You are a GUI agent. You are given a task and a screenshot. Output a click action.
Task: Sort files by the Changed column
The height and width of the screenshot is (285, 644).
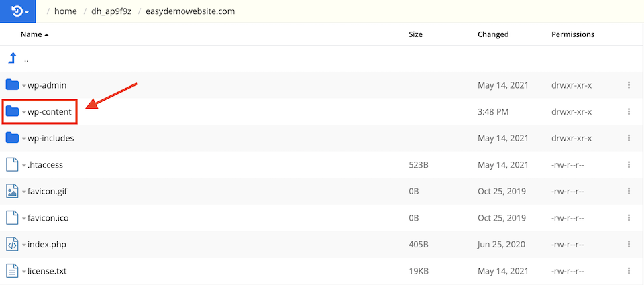(x=493, y=34)
